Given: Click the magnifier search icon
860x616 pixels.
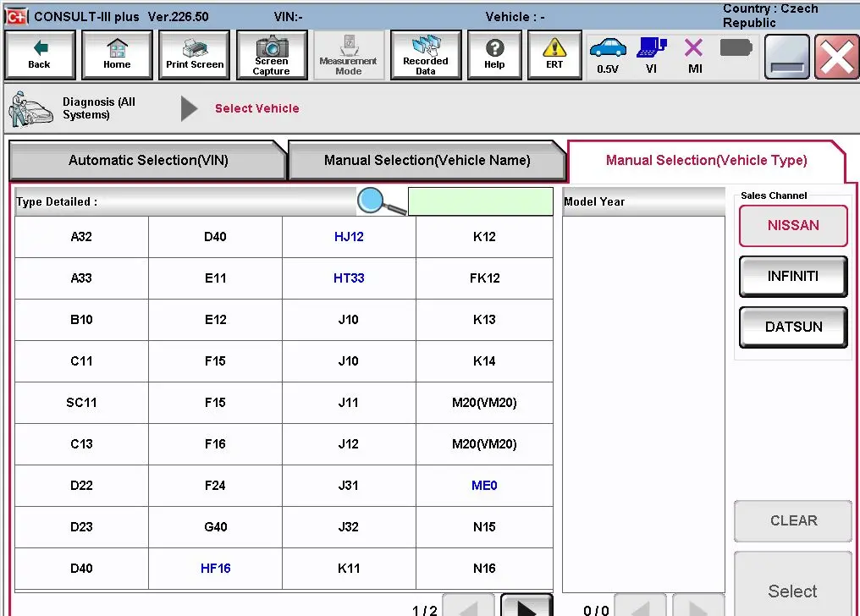Looking at the screenshot, I should (x=372, y=201).
